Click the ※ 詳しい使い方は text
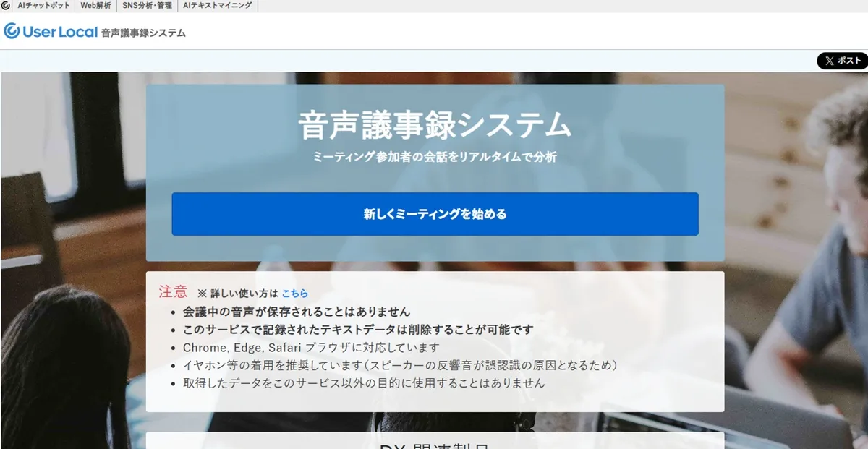This screenshot has height=449, width=868. (x=238, y=294)
